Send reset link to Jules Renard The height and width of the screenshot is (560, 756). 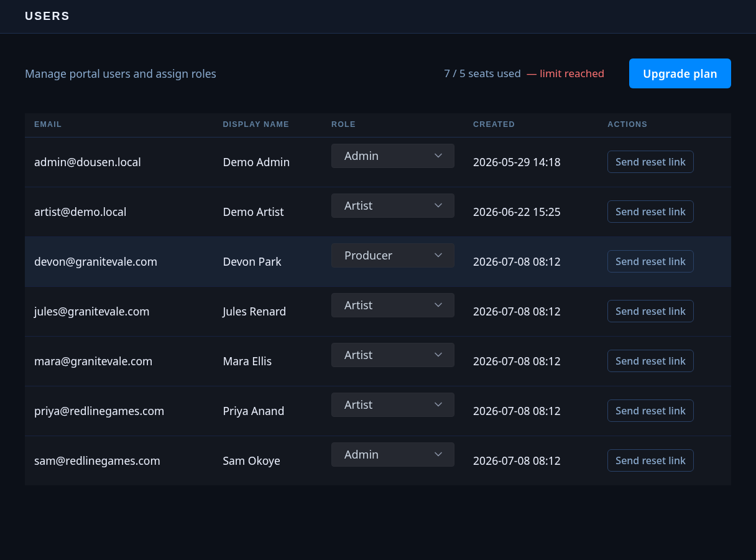[x=650, y=311]
